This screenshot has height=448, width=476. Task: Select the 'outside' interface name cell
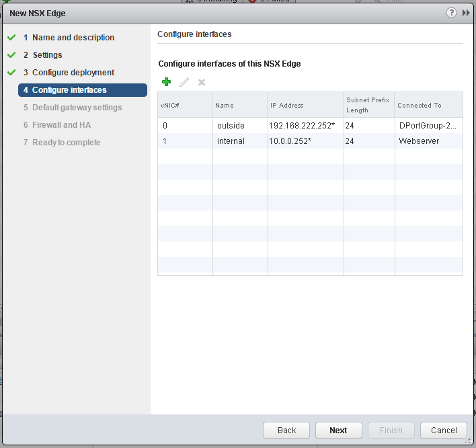click(240, 125)
